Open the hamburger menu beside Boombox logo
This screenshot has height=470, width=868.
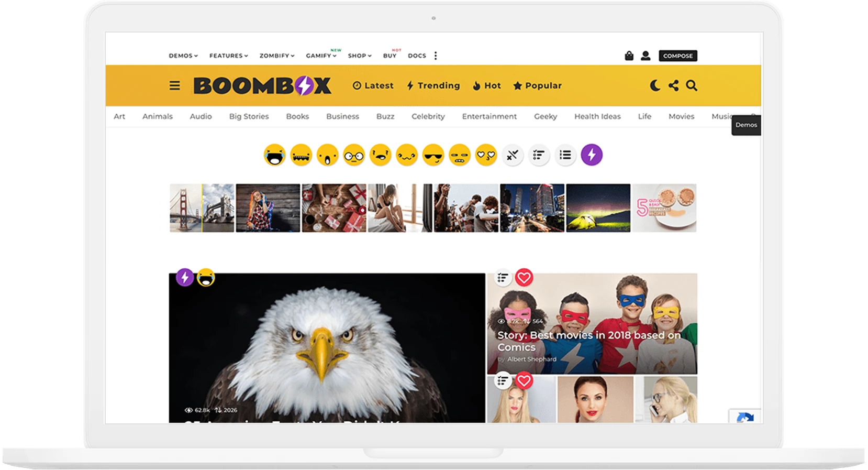(x=175, y=85)
